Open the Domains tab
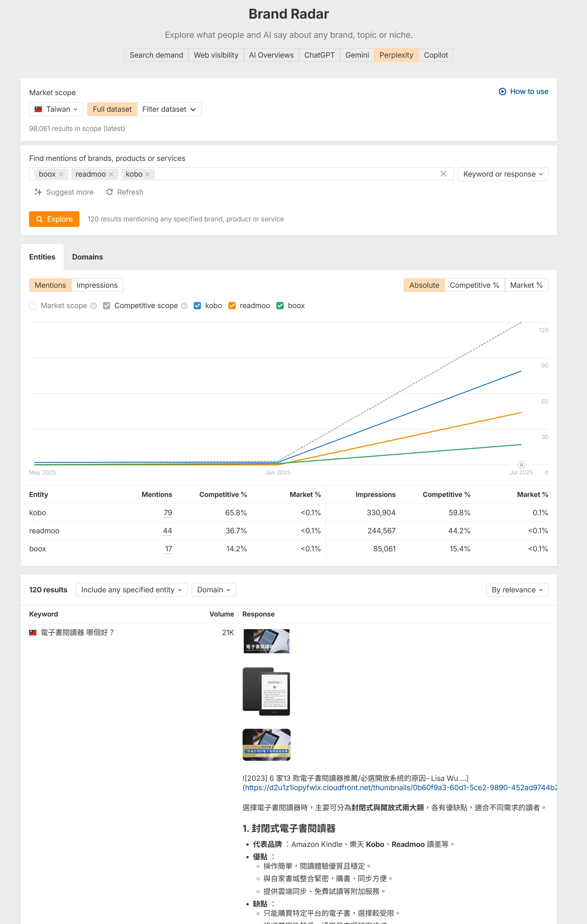Image resolution: width=587 pixels, height=924 pixels. point(88,257)
